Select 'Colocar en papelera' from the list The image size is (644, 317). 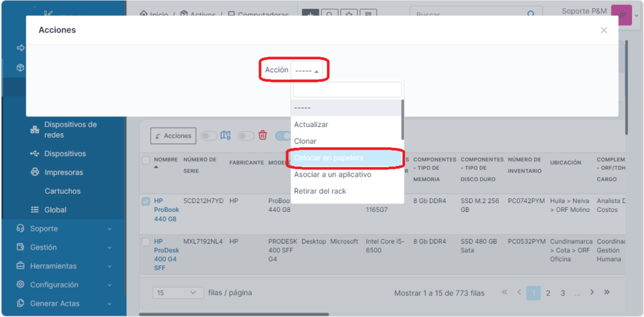[x=329, y=158]
